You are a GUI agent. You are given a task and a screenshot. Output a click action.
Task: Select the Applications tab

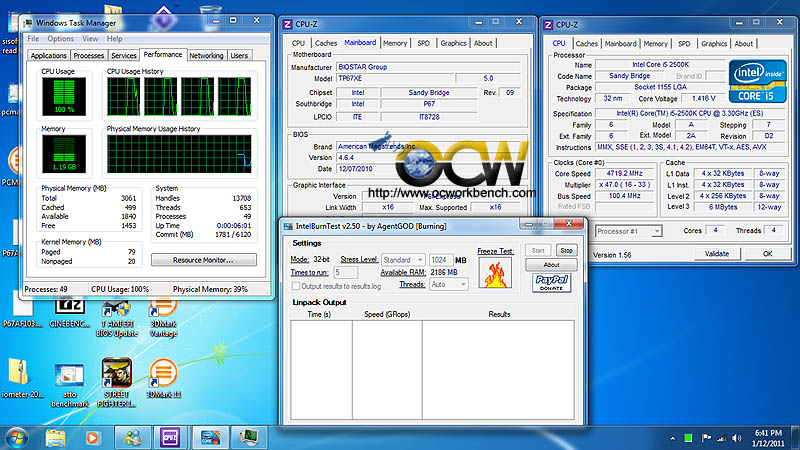coord(48,56)
